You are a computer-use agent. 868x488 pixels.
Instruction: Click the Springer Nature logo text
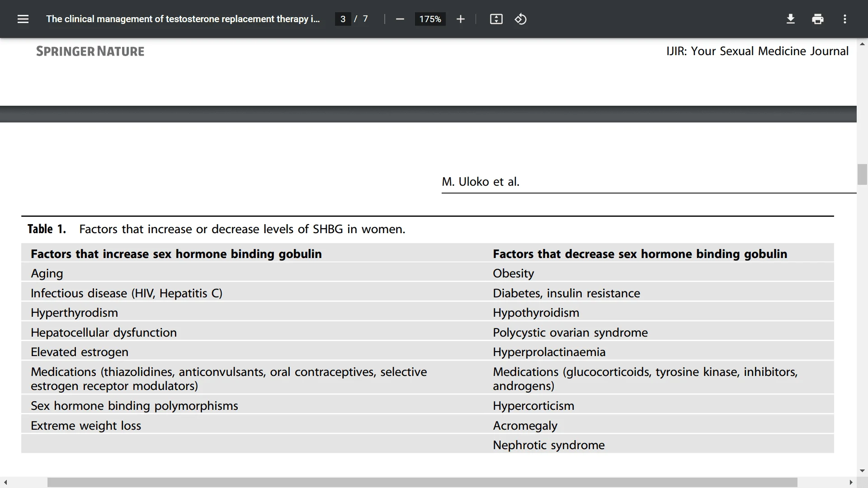coord(90,51)
